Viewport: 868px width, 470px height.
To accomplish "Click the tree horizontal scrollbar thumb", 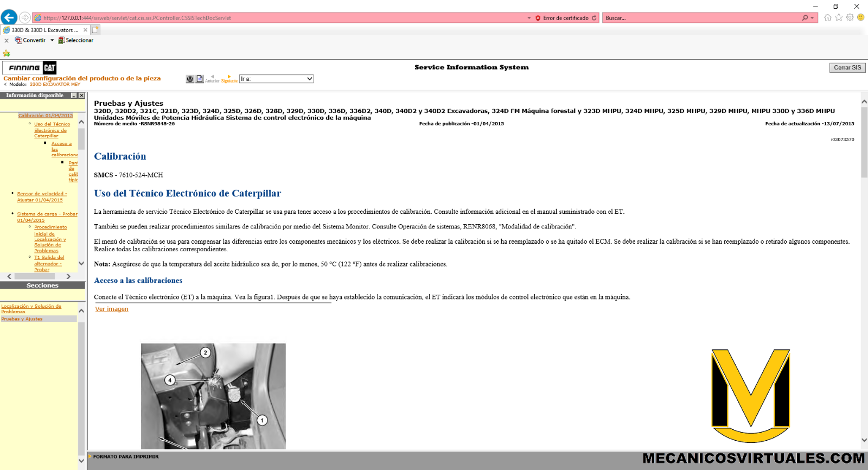I will 35,276.
